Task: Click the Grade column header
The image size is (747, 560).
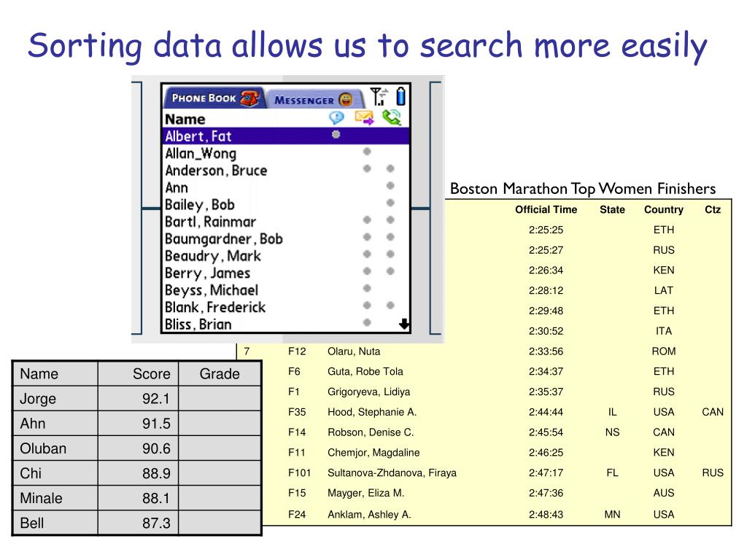Action: [220, 374]
